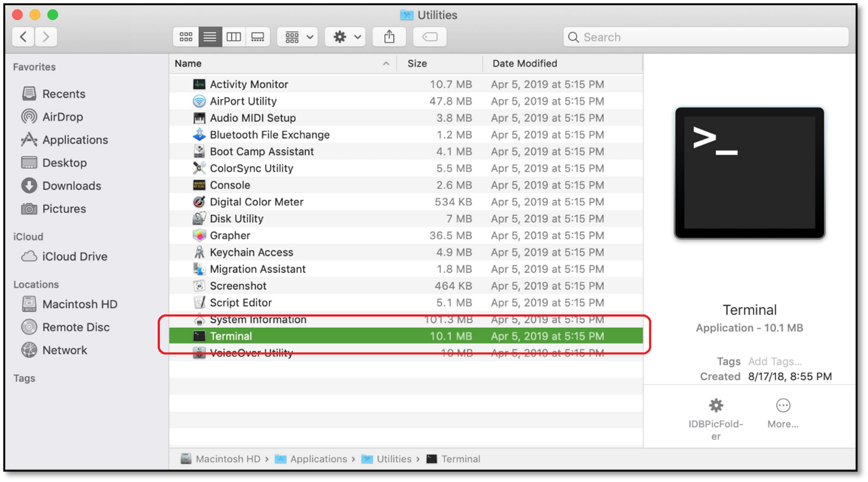The height and width of the screenshot is (482, 868).
Task: Open Pictures in the sidebar
Action: pyautogui.click(x=54, y=209)
